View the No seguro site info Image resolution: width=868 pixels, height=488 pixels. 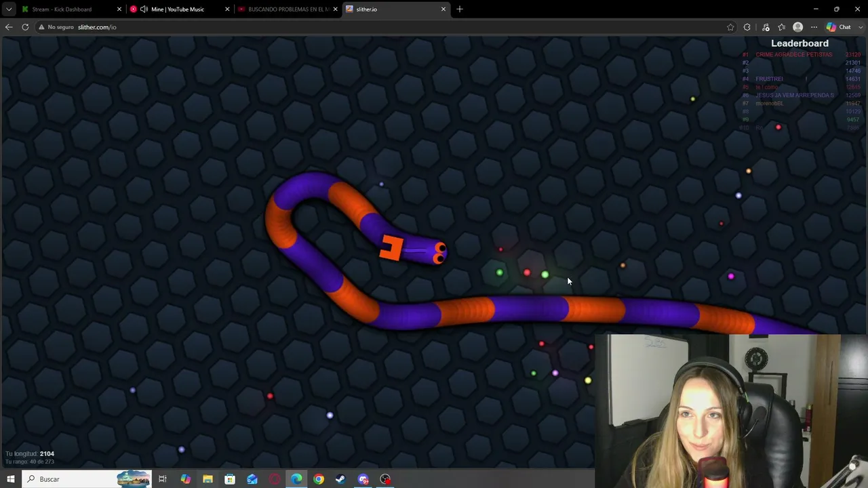(56, 27)
